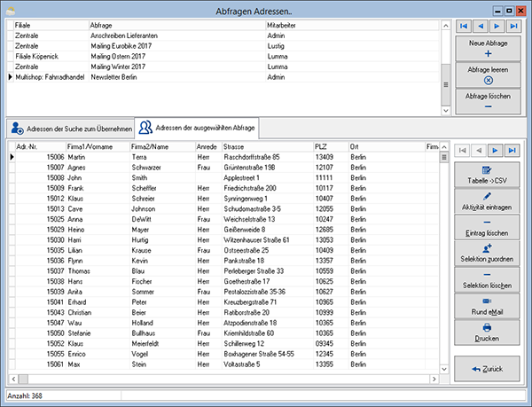Image resolution: width=532 pixels, height=407 pixels.
Task: Select query Mailing Winter 2017
Action: [177, 67]
